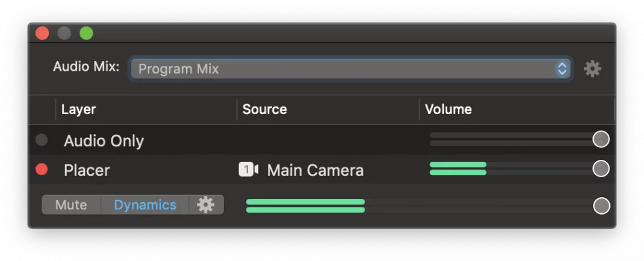The height and width of the screenshot is (261, 644).
Task: Click the green zoom window button
Action: 86,34
